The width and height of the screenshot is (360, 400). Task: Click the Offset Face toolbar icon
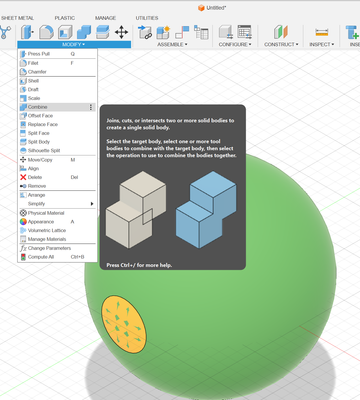(x=103, y=32)
